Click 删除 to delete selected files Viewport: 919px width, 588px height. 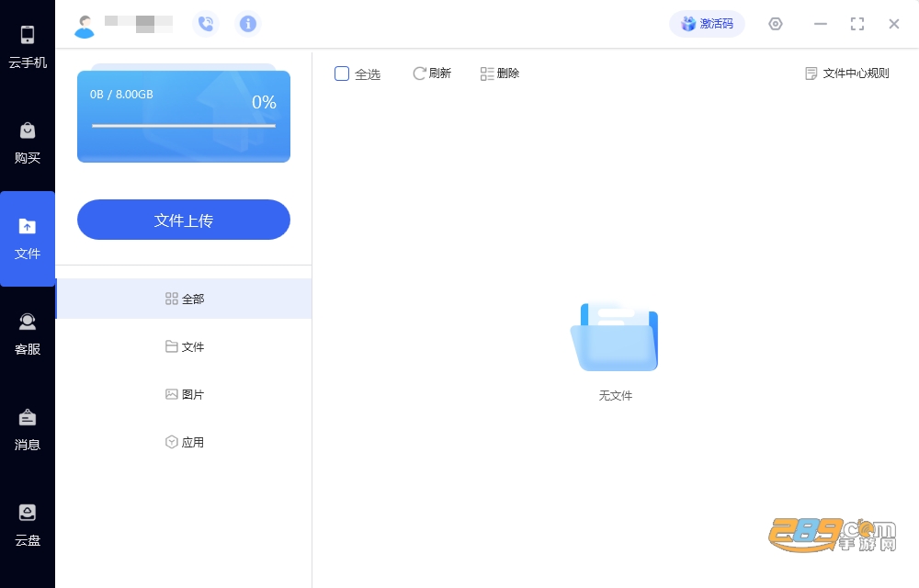500,73
